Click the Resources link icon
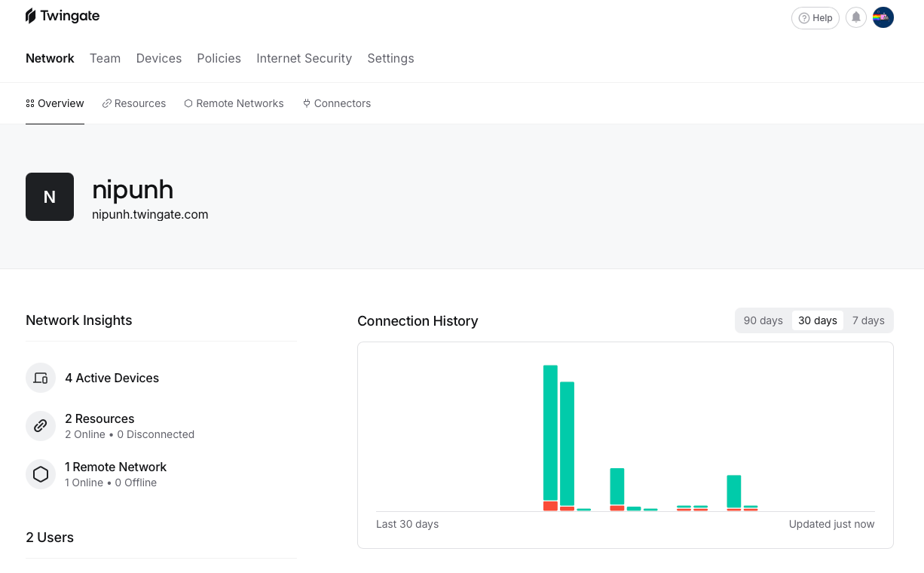This screenshot has width=924, height=573. point(41,426)
